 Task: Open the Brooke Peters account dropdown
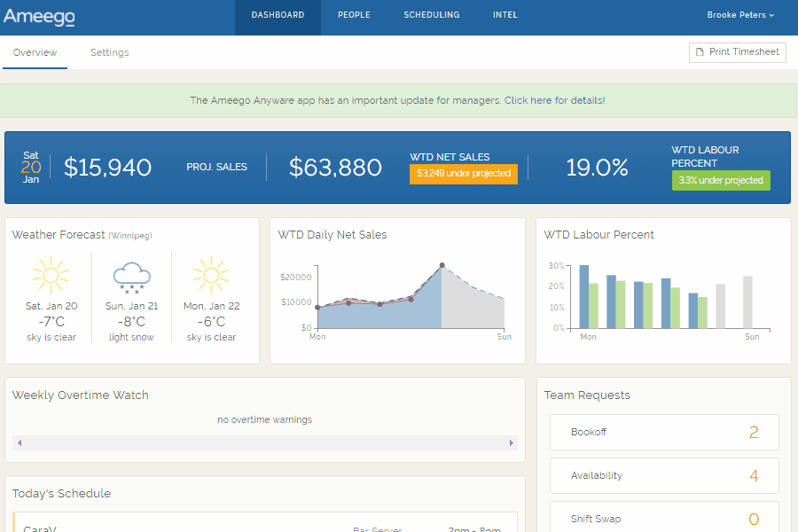point(741,14)
